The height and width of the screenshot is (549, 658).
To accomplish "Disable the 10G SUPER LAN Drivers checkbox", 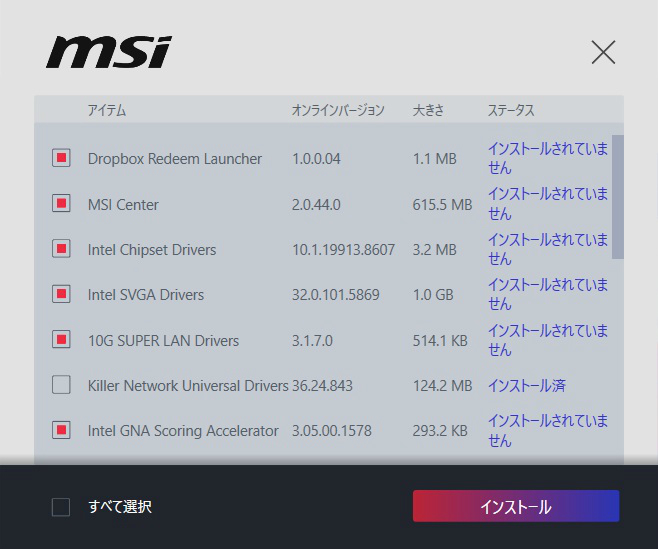I will pyautogui.click(x=61, y=340).
